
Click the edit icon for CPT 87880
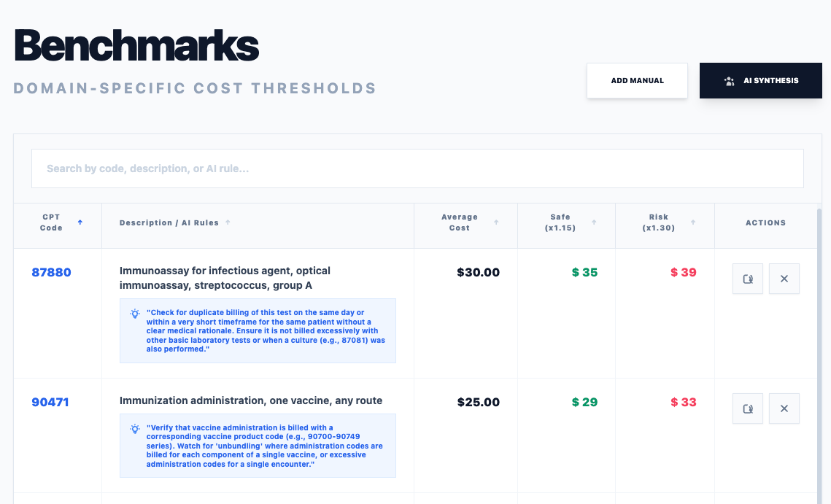748,279
